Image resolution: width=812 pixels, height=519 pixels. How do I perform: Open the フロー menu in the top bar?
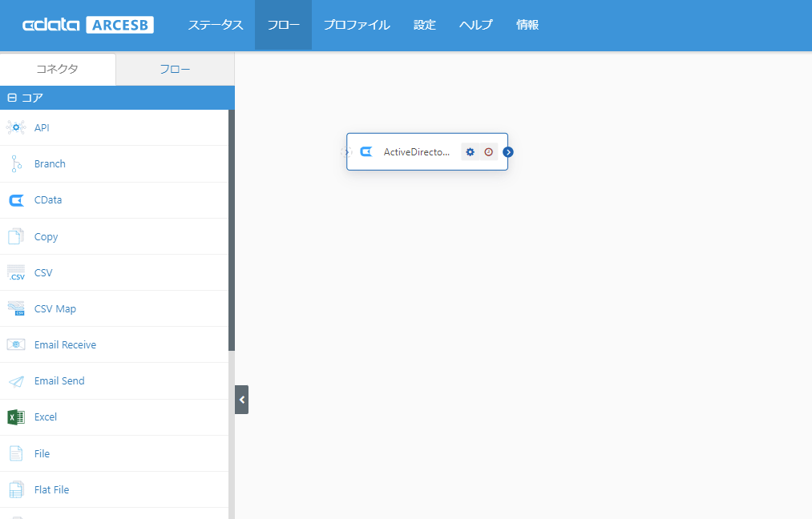point(283,25)
